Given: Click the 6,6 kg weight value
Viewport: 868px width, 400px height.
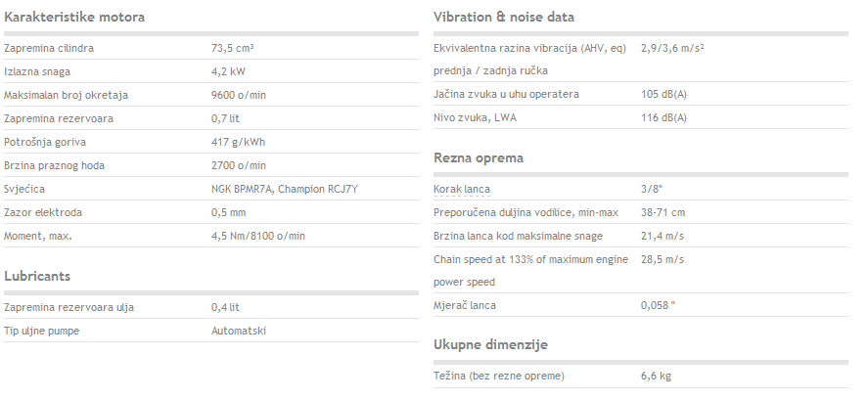Looking at the screenshot, I should pyautogui.click(x=656, y=377).
